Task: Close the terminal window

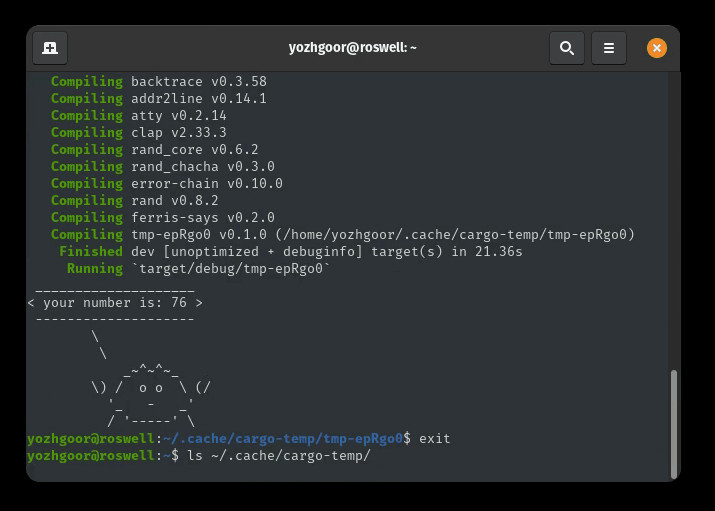Action: click(656, 48)
